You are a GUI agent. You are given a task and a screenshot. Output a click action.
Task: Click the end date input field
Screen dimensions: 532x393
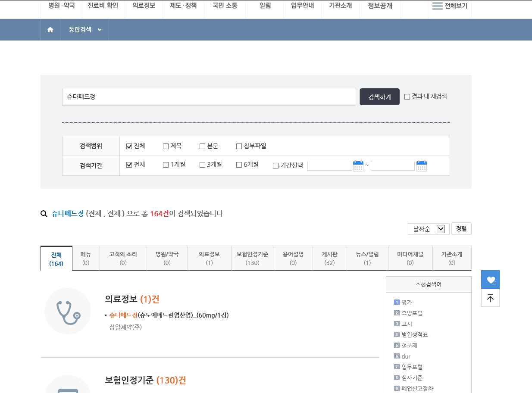coord(393,166)
